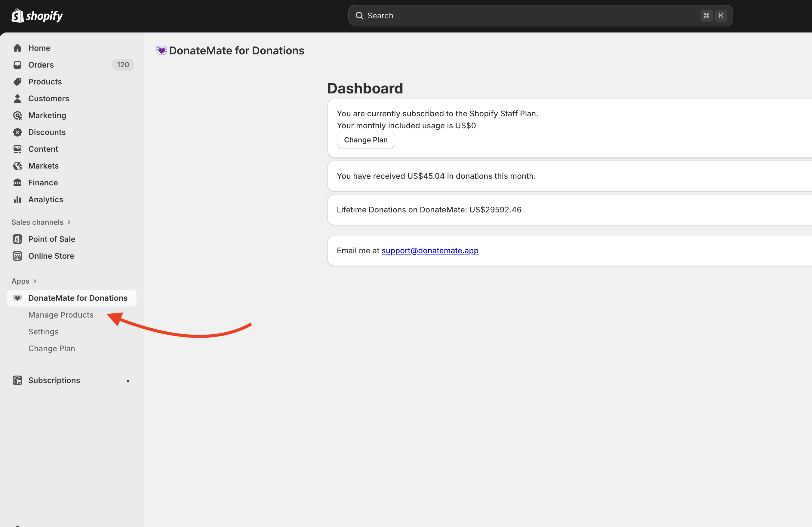Click the Orders inbox icon

pos(17,65)
